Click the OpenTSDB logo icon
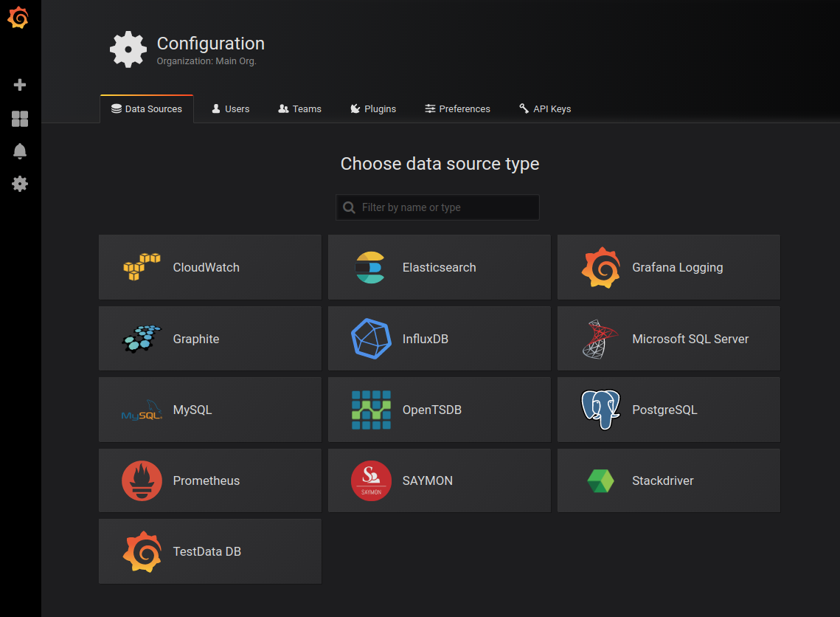Image resolution: width=840 pixels, height=617 pixels. click(x=371, y=410)
